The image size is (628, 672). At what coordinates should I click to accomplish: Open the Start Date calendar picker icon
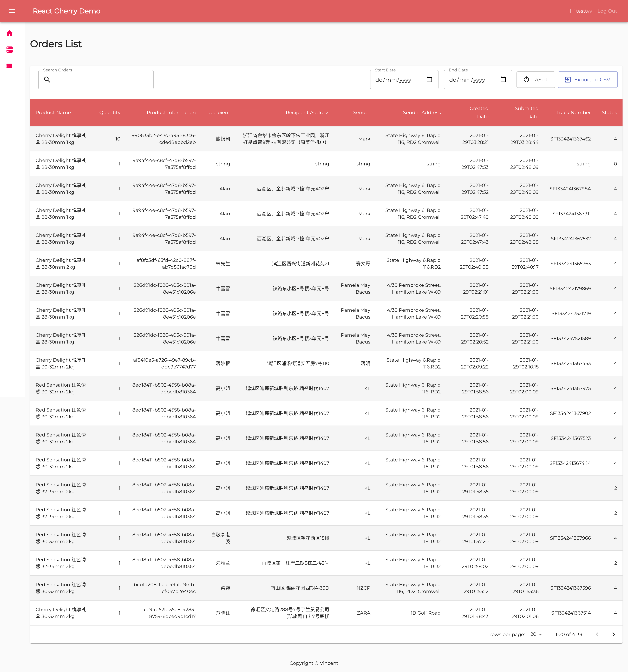429,79
